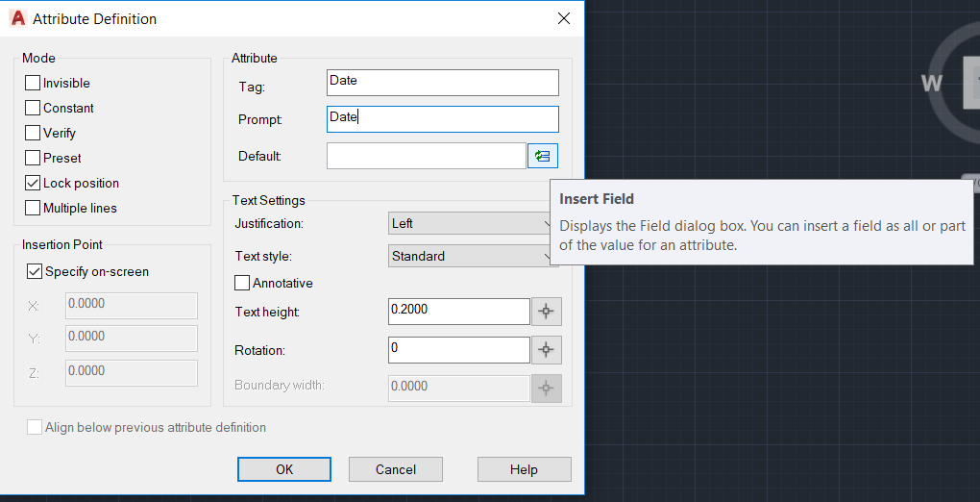The height and width of the screenshot is (502, 980).
Task: Toggle the Annotative checkbox
Action: pyautogui.click(x=242, y=284)
